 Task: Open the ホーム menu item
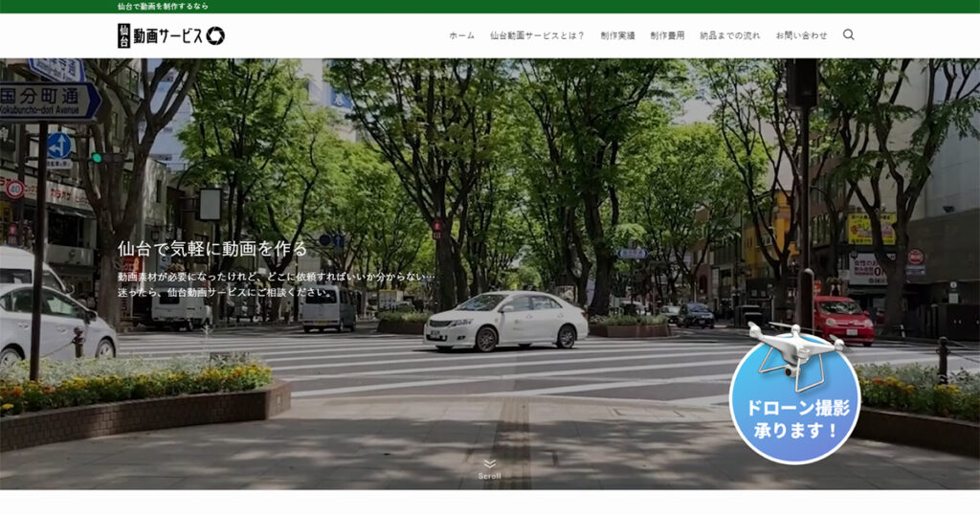(461, 35)
